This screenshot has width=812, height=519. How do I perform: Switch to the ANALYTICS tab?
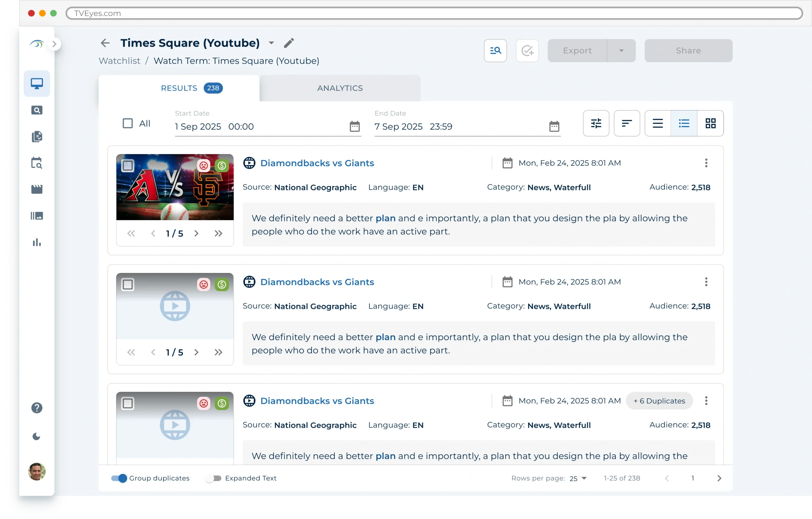pyautogui.click(x=340, y=88)
